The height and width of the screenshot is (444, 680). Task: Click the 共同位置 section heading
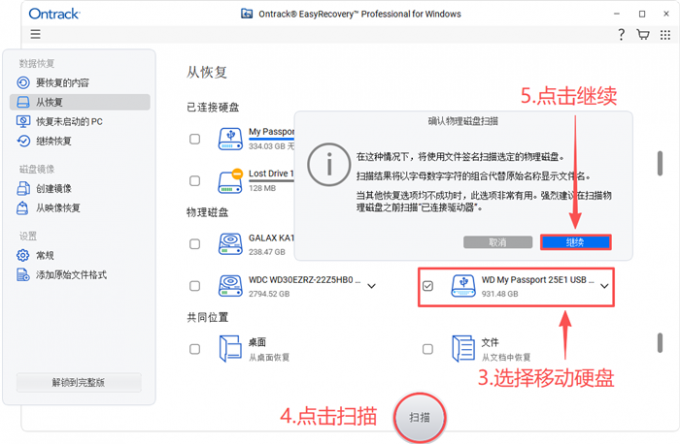[207, 318]
